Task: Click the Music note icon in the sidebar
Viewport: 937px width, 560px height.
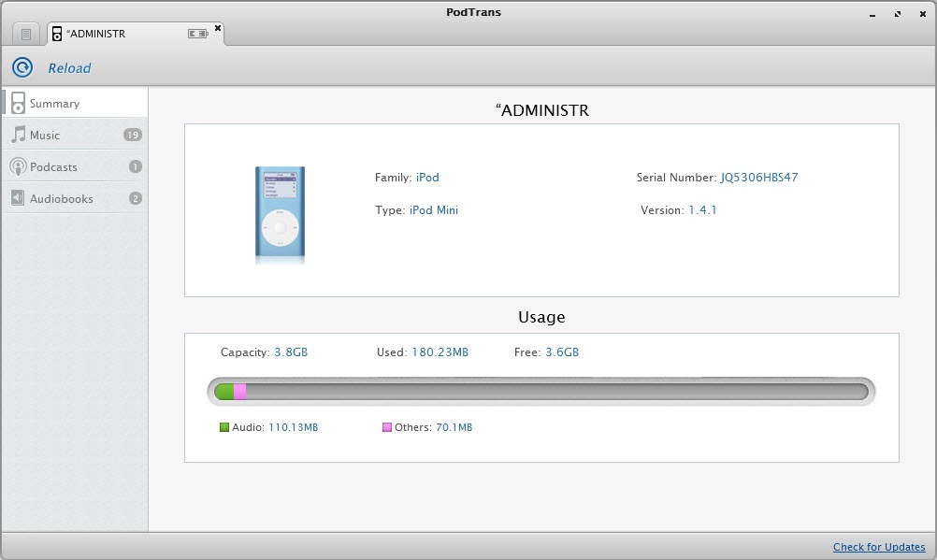Action: pyautogui.click(x=18, y=135)
